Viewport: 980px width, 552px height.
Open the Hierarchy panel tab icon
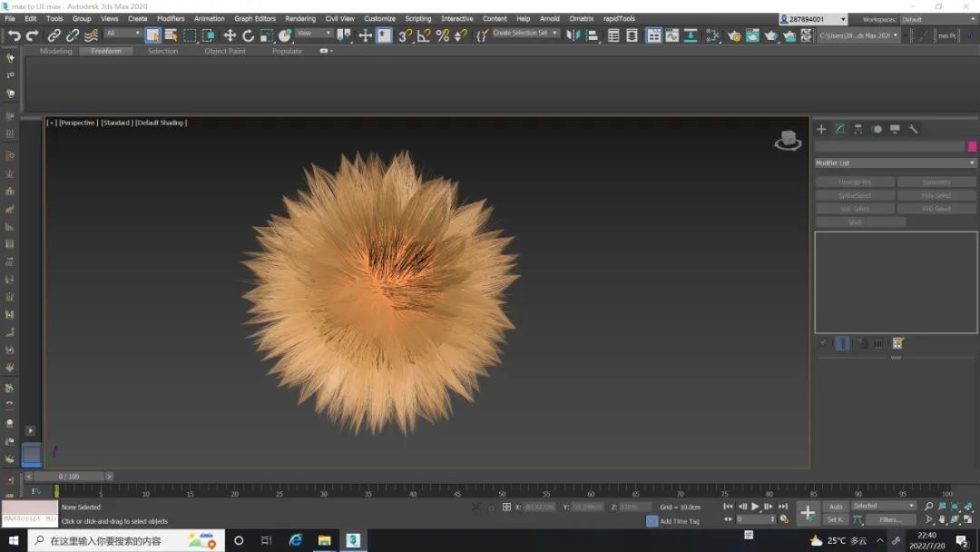pyautogui.click(x=858, y=129)
